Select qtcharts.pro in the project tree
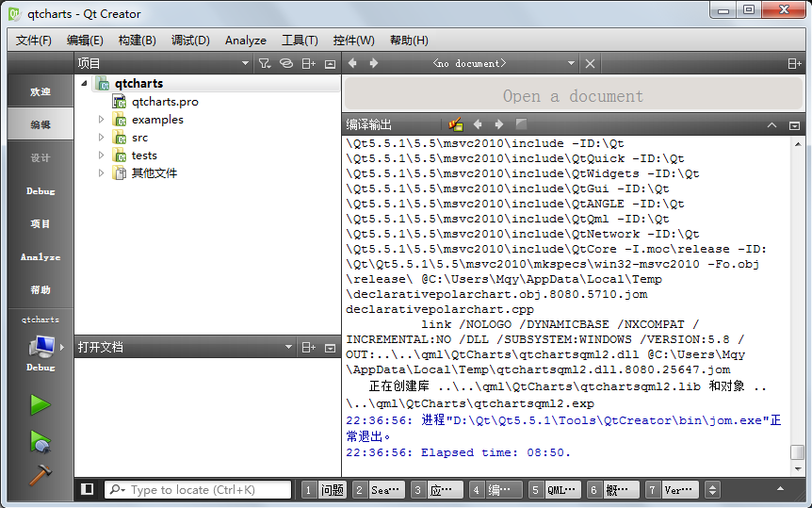Image resolution: width=812 pixels, height=508 pixels. [x=165, y=102]
